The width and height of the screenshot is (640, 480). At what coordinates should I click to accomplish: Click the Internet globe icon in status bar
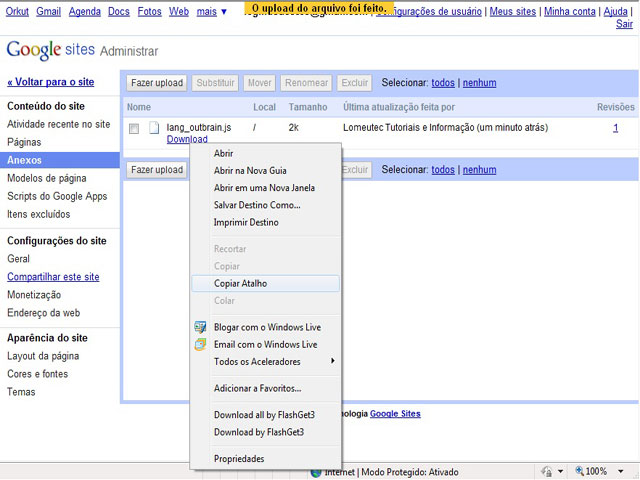coord(316,473)
